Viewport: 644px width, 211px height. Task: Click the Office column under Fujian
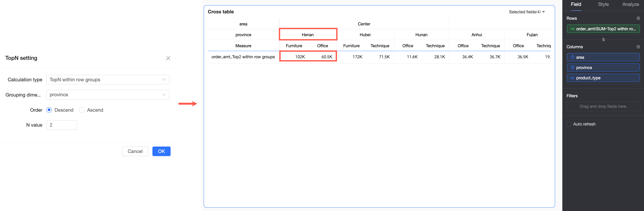tap(518, 46)
